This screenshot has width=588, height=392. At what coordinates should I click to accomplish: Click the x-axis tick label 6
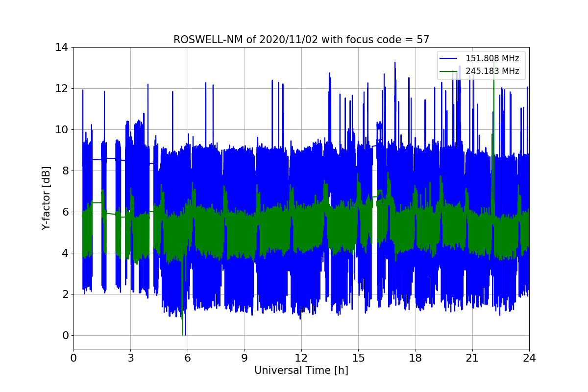[x=187, y=358]
